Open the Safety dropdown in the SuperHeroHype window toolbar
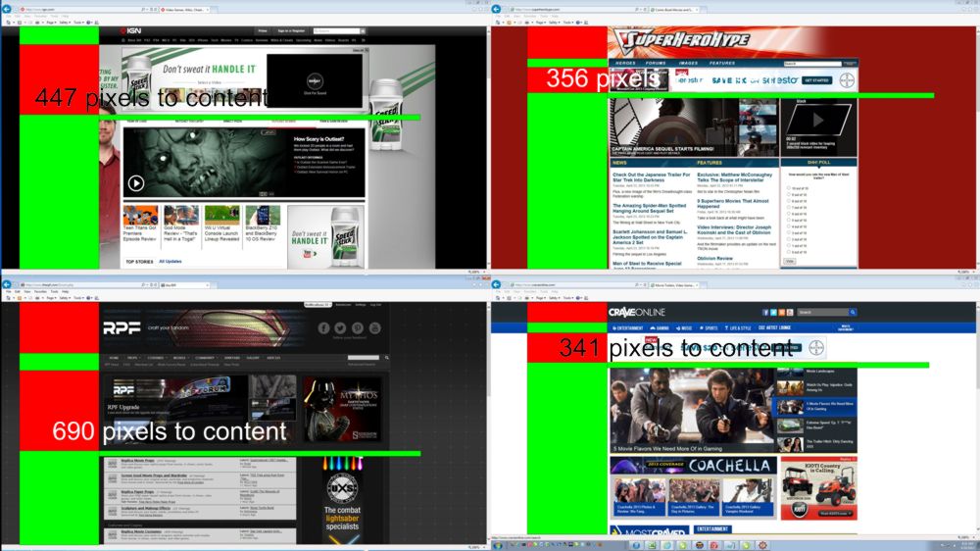The image size is (980, 551). pyautogui.click(x=555, y=23)
